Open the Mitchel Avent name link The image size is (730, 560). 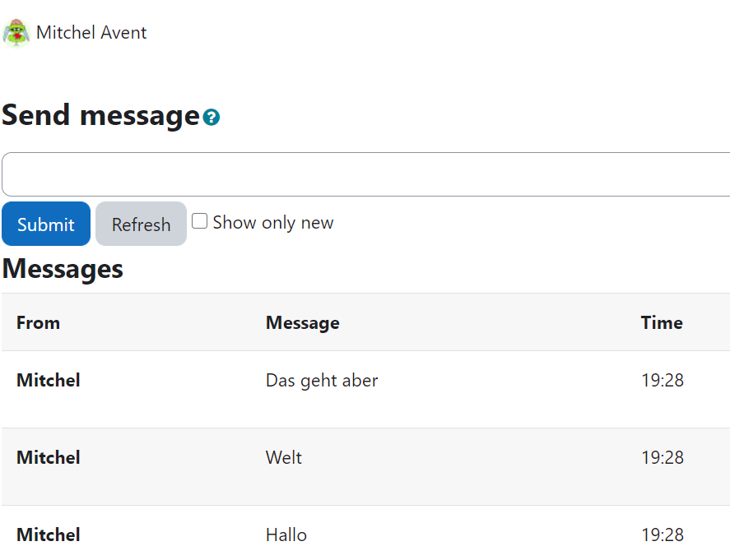(x=91, y=33)
